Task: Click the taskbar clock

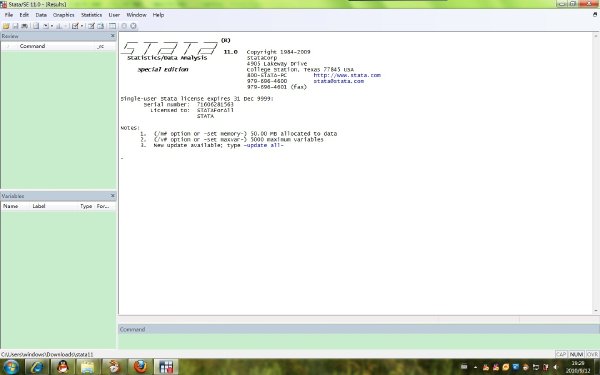Action: 578,367
